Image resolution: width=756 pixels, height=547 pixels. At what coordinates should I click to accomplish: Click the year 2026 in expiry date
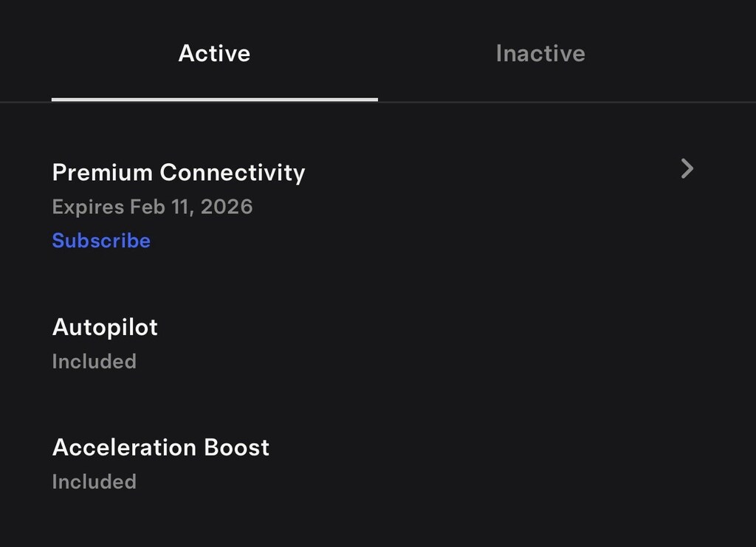pos(227,207)
